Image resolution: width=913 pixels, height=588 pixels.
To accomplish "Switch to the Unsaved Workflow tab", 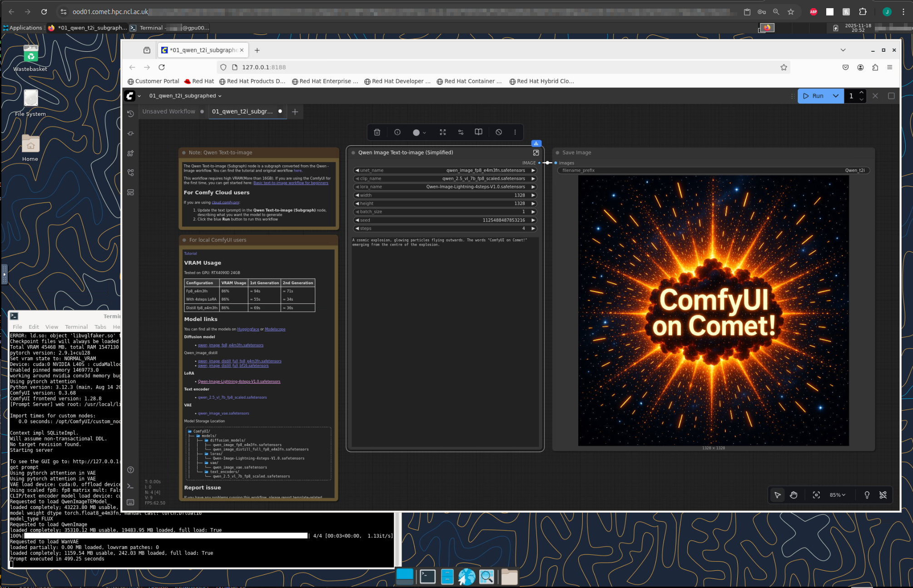I will (169, 111).
